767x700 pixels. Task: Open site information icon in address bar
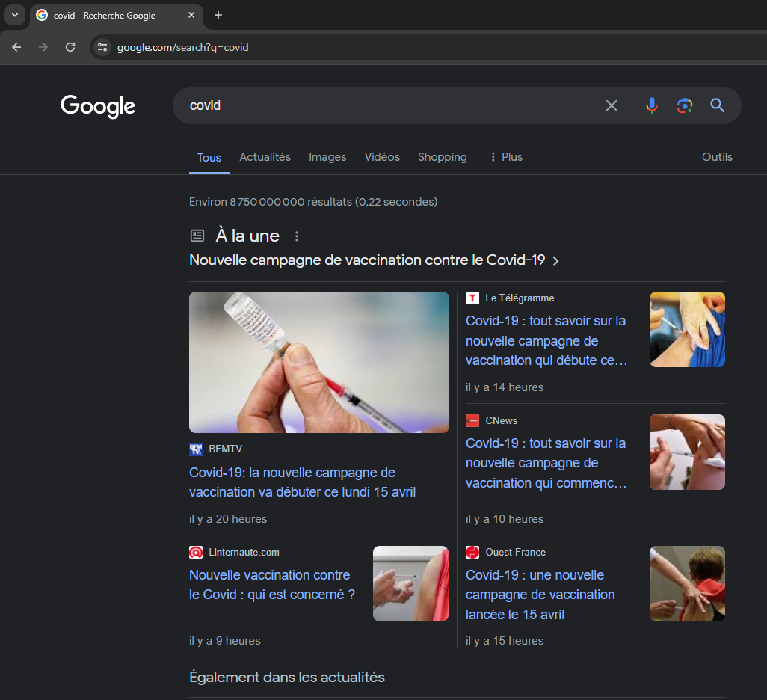[102, 47]
